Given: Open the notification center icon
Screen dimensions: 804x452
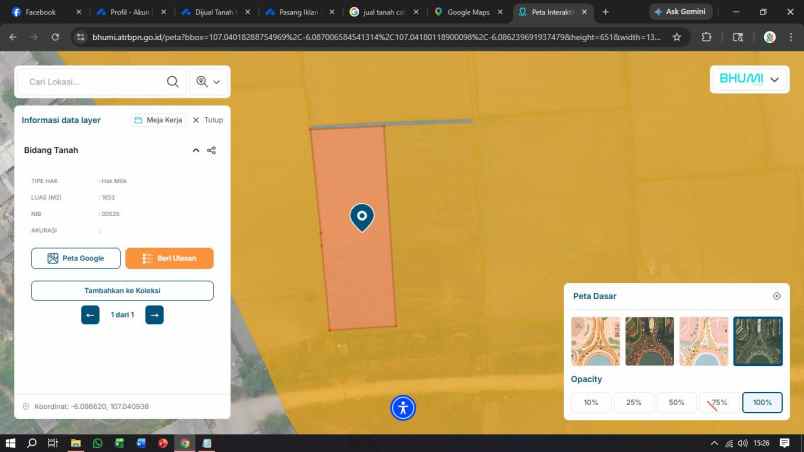Looking at the screenshot, I should pos(785,443).
